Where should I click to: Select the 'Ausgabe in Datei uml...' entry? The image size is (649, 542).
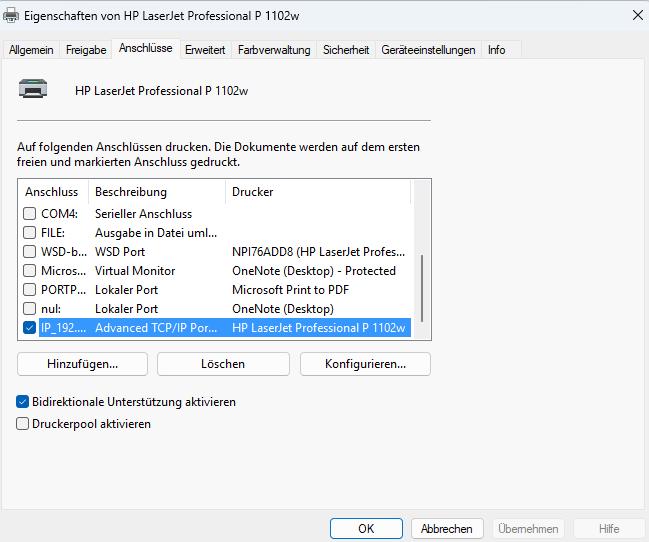[x=156, y=233]
